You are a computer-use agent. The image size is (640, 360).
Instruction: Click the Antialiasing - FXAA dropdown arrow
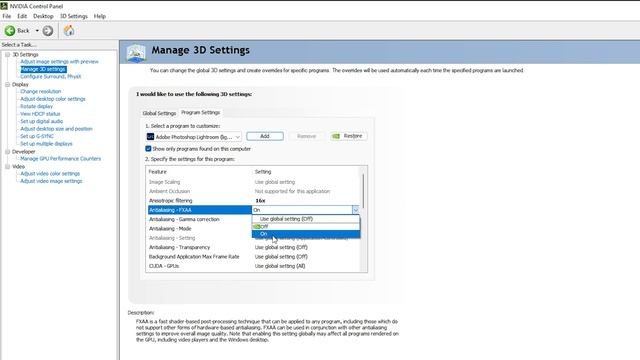pyautogui.click(x=356, y=210)
